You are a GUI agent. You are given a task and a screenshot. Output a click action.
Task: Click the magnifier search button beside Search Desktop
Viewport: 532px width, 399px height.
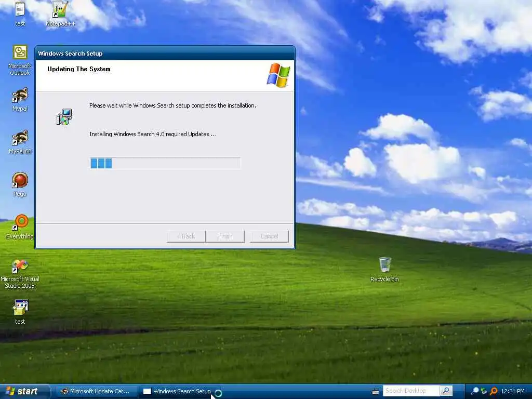pos(446,391)
